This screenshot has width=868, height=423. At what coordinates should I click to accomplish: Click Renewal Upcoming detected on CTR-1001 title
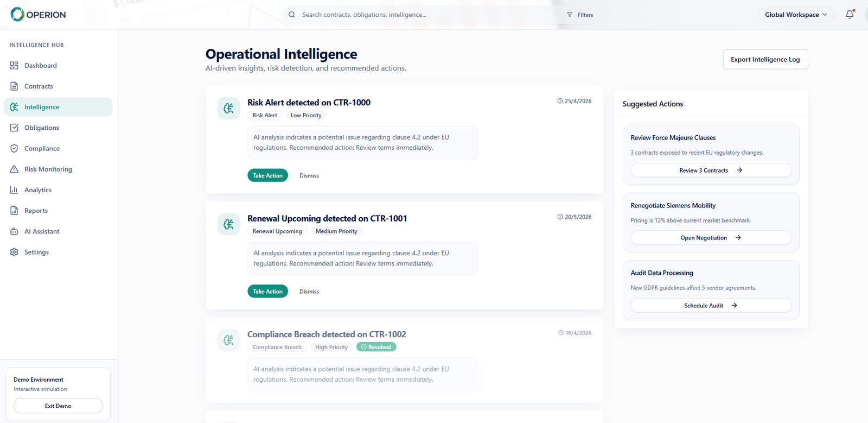click(x=327, y=218)
